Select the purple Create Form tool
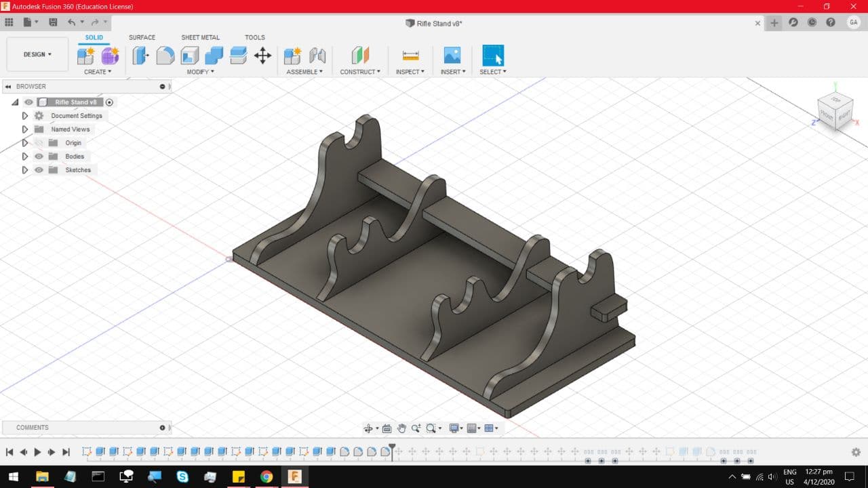 tap(110, 56)
